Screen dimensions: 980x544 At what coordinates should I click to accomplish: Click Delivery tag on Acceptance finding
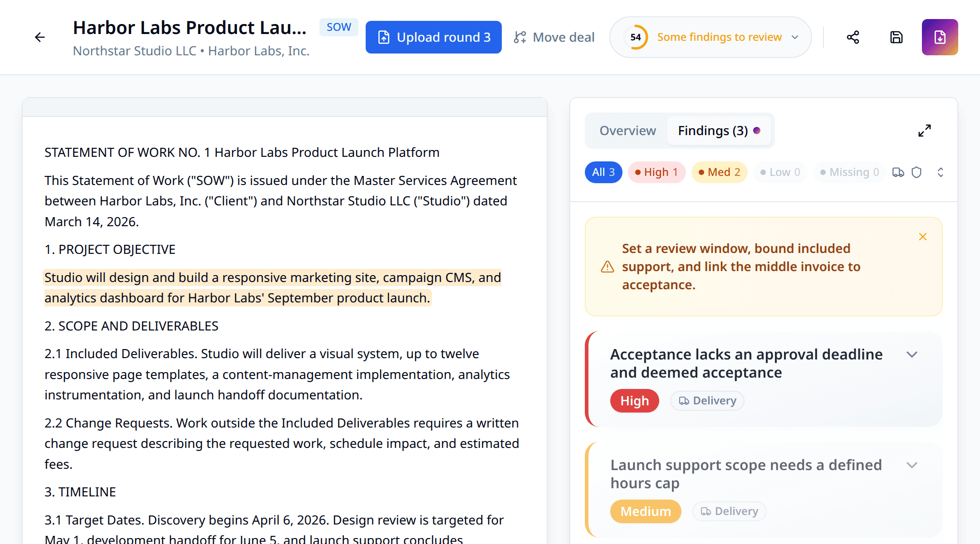[x=707, y=401]
